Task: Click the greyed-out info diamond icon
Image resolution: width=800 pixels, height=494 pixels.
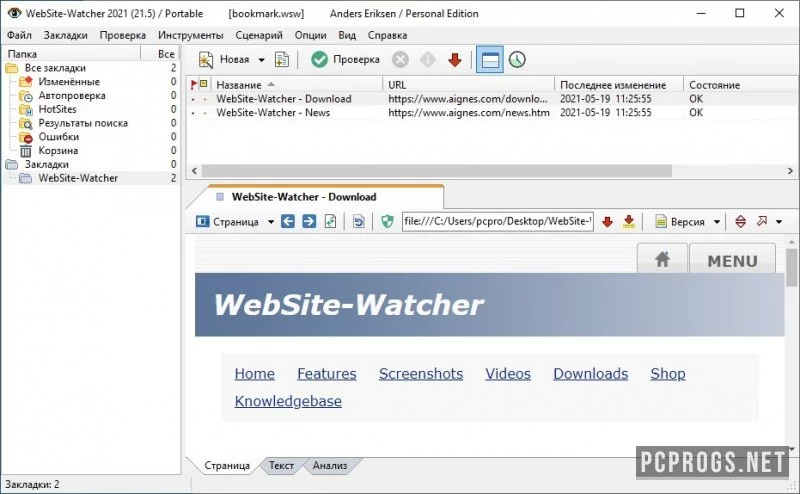Action: click(428, 60)
